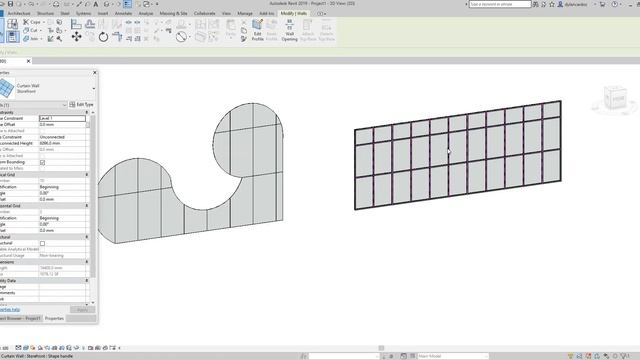Click the Text 'A' icon in quick access toolbar
This screenshot has height=360, width=640.
[x=96, y=4]
